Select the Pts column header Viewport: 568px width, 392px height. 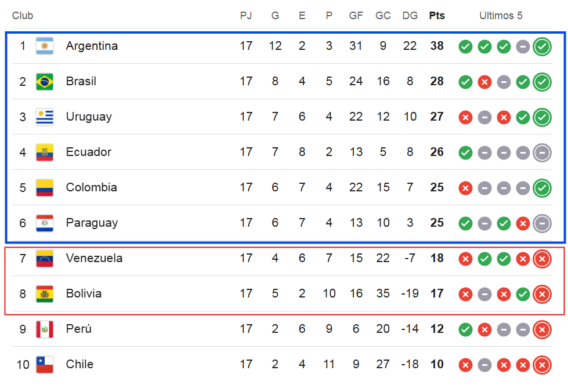437,16
